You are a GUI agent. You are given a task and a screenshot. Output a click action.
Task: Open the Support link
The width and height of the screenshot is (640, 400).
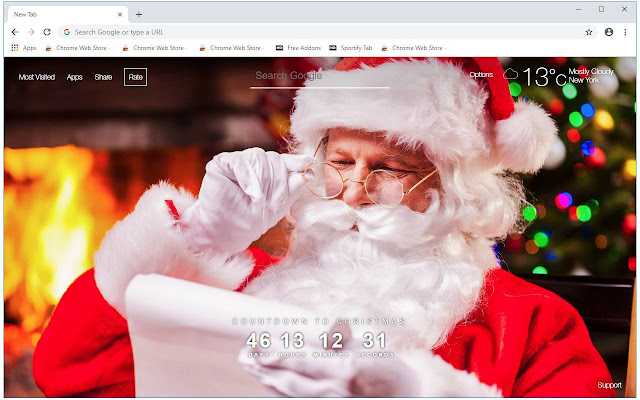pos(609,385)
